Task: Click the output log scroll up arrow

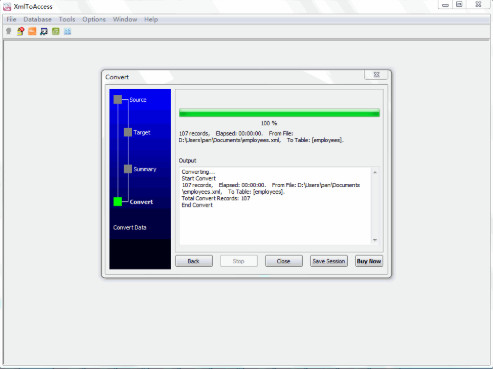Action: pyautogui.click(x=375, y=172)
